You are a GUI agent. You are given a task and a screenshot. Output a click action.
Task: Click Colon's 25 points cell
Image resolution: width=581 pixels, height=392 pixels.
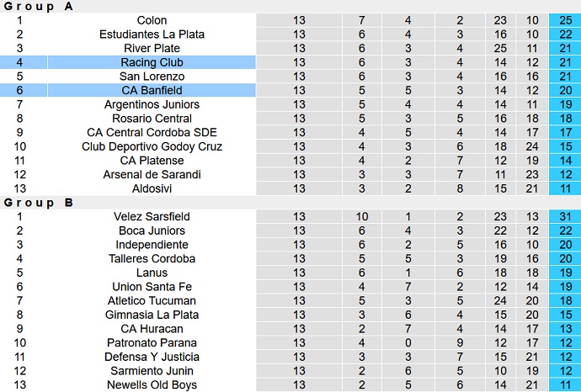click(x=565, y=20)
